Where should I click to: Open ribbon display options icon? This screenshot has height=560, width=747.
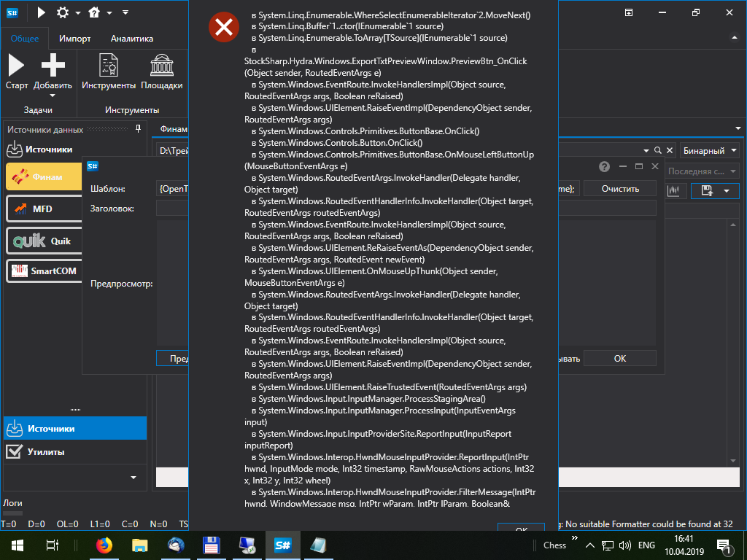(x=629, y=12)
